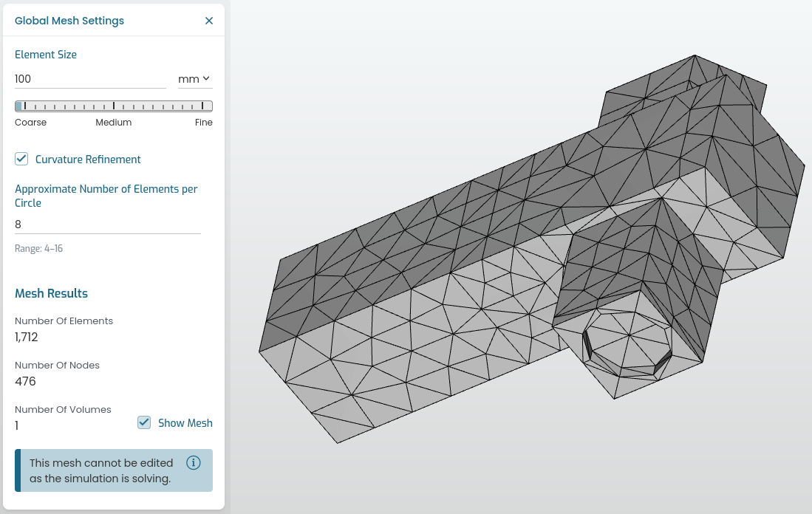This screenshot has height=514, width=812.
Task: Click the Coarse label under the slider
Action: coord(30,123)
